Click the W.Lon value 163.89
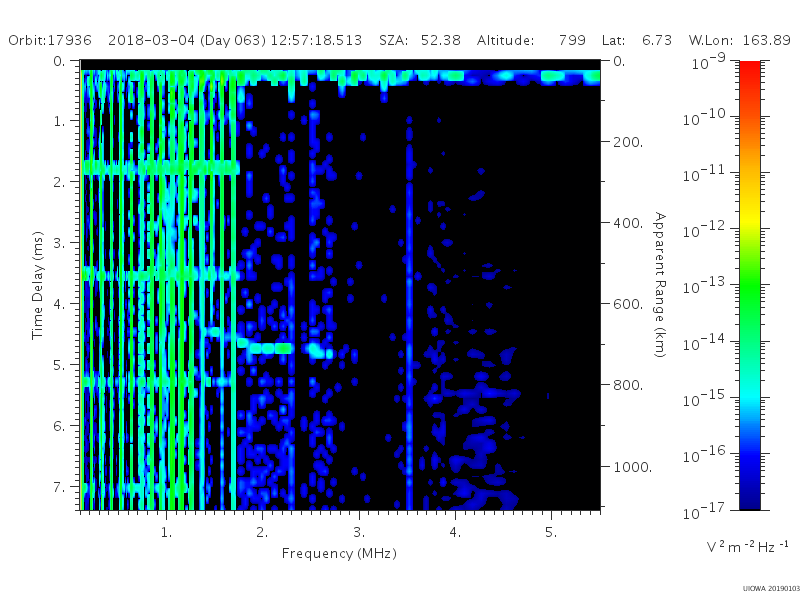The image size is (800, 600). pos(766,40)
